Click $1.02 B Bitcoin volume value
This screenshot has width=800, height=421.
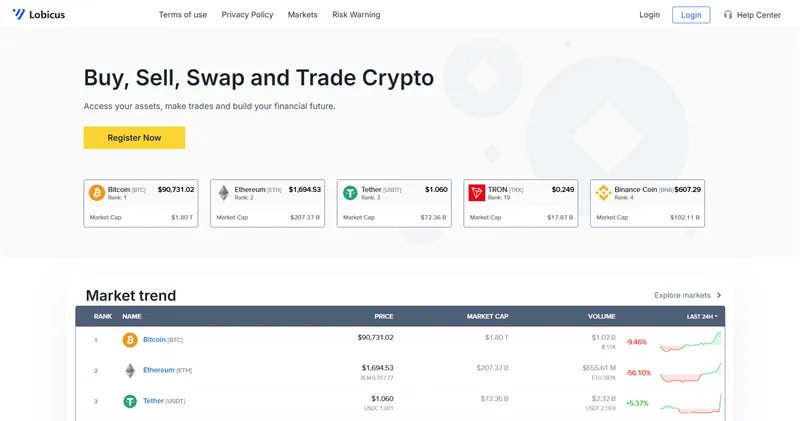click(604, 337)
